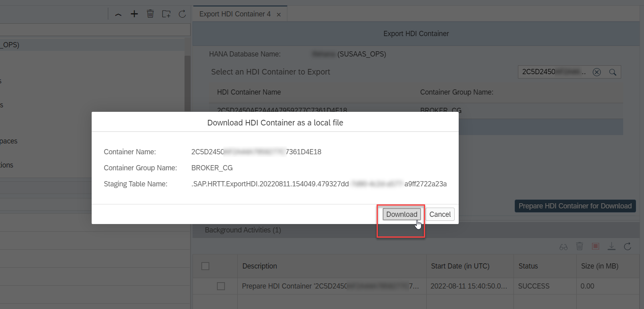Screen dimensions: 644x309
Task: Click the 2022-08-11 15:40:50 start date cell
Action: coord(470,286)
